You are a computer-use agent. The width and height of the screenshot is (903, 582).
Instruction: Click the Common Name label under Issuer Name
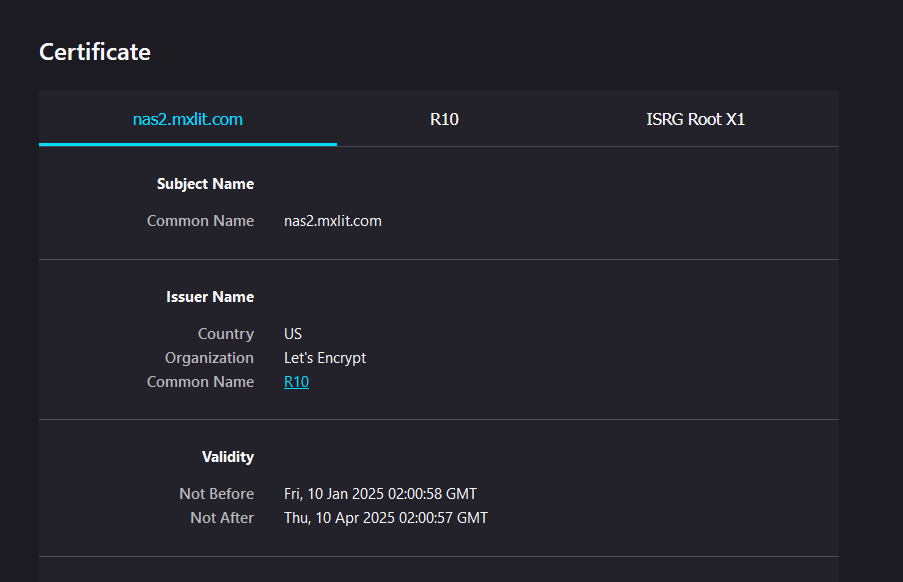click(200, 382)
